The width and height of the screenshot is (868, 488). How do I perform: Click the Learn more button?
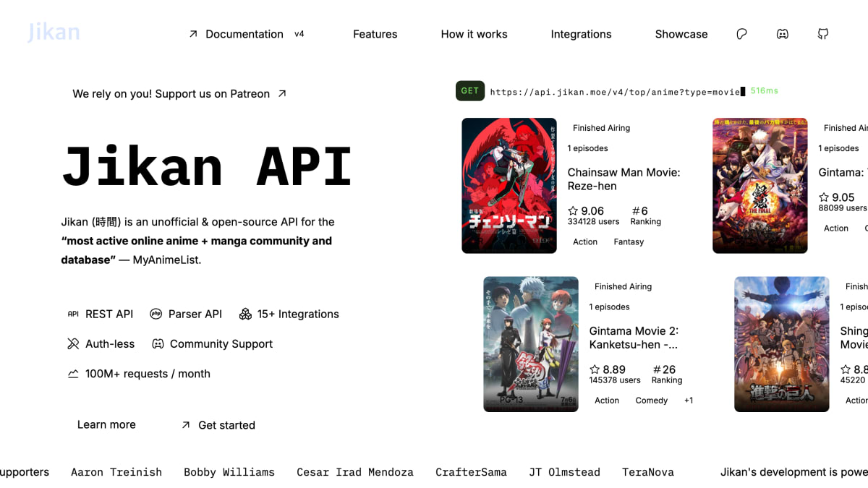(106, 424)
